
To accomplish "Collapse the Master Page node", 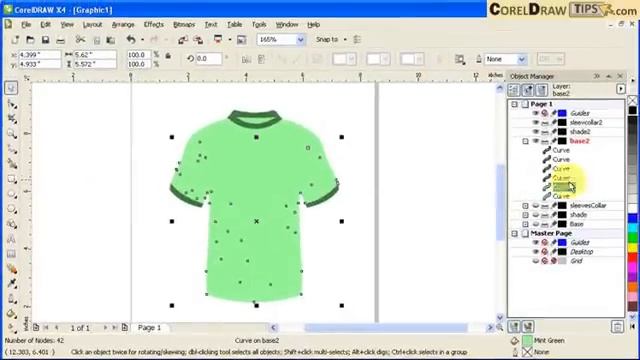I will 514,233.
